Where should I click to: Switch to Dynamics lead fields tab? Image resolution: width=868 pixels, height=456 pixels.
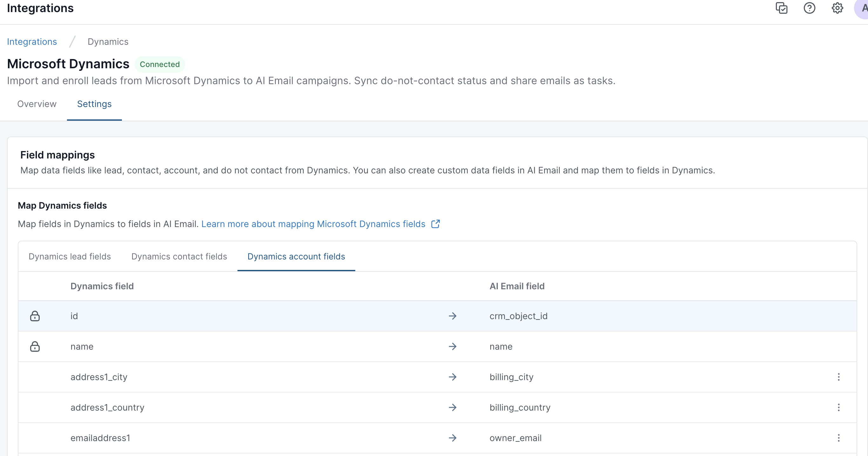click(x=70, y=257)
